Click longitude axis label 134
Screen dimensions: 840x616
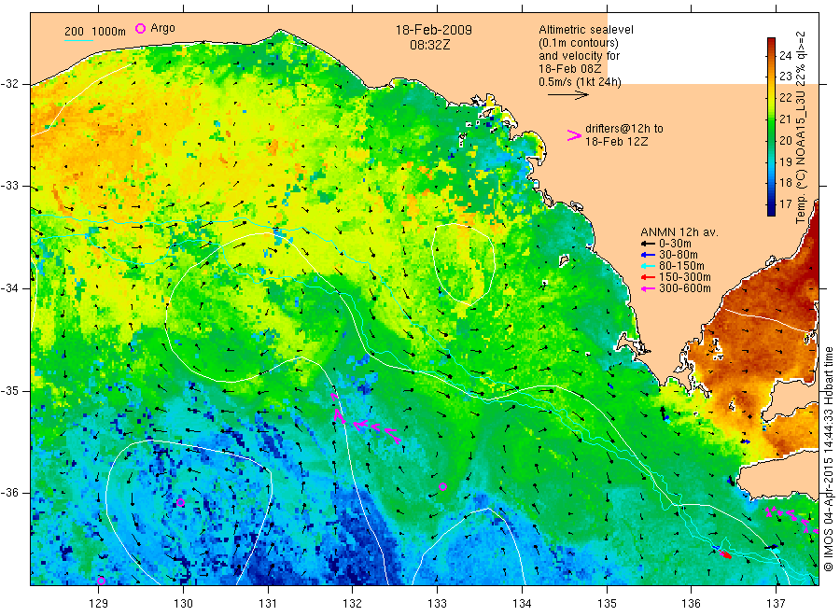pos(522,604)
